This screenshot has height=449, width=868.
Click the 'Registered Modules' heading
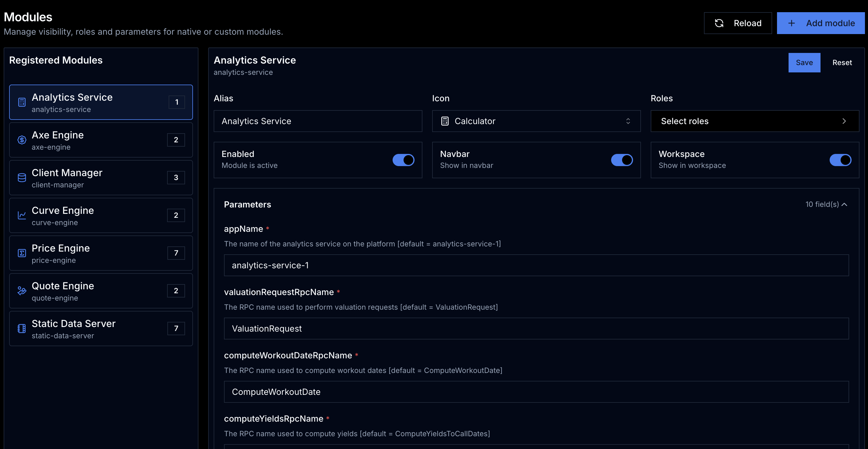point(56,60)
